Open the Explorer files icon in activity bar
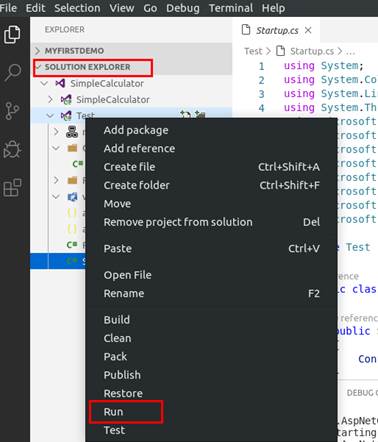The image size is (378, 442). pos(12,35)
